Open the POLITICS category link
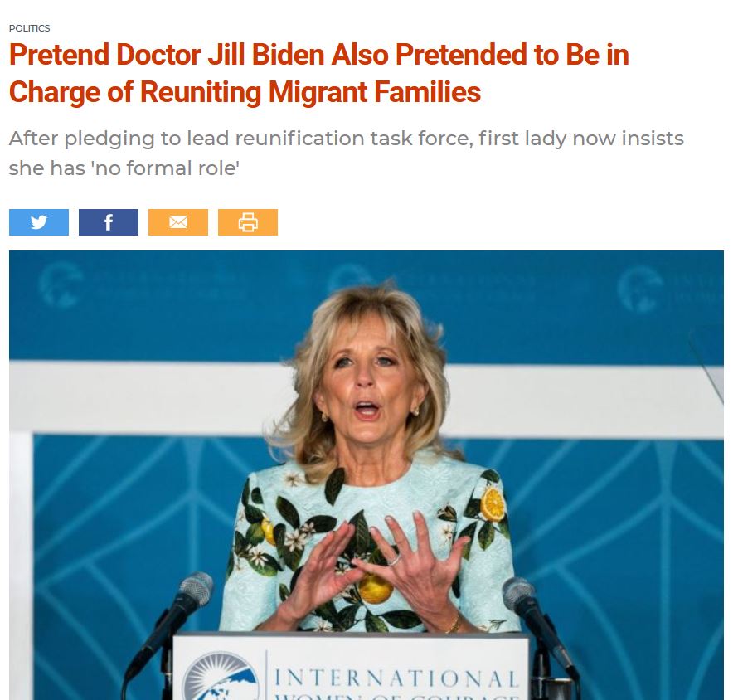The image size is (738, 700). click(x=29, y=28)
